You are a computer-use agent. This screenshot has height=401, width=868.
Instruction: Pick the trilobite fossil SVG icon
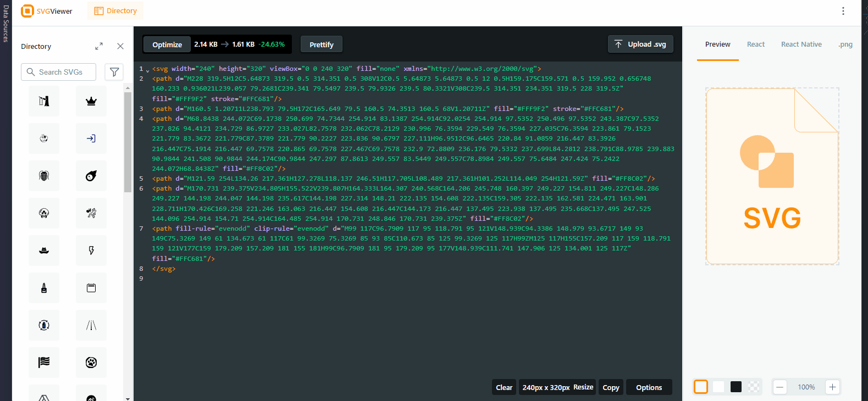44,176
